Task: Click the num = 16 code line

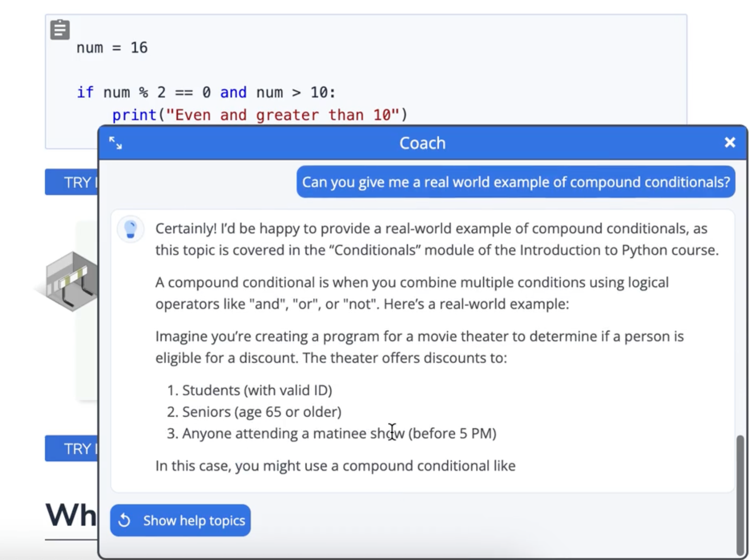Action: point(111,47)
